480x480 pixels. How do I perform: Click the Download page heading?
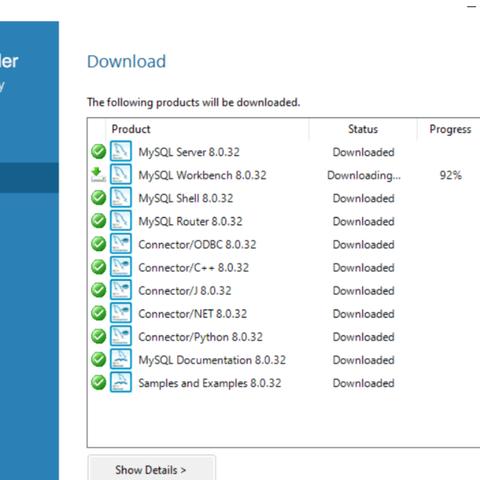tap(126, 61)
